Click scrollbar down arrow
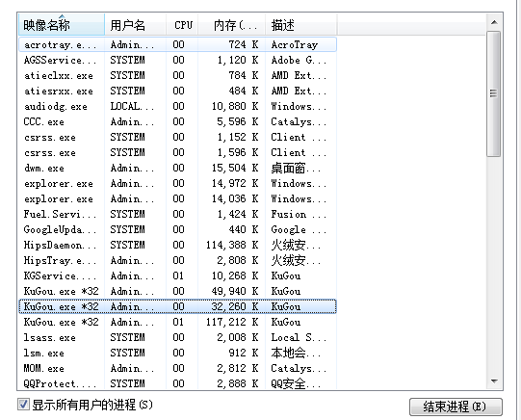The width and height of the screenshot is (521, 420). (494, 381)
